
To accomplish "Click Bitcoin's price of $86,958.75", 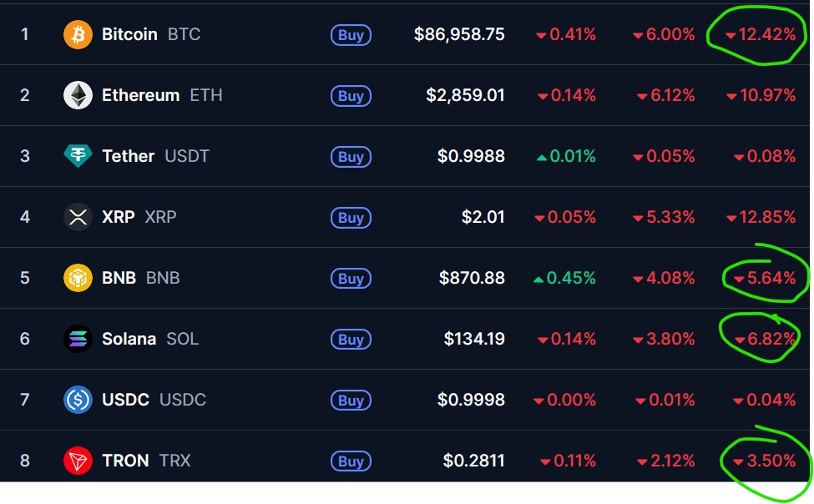I will click(459, 35).
